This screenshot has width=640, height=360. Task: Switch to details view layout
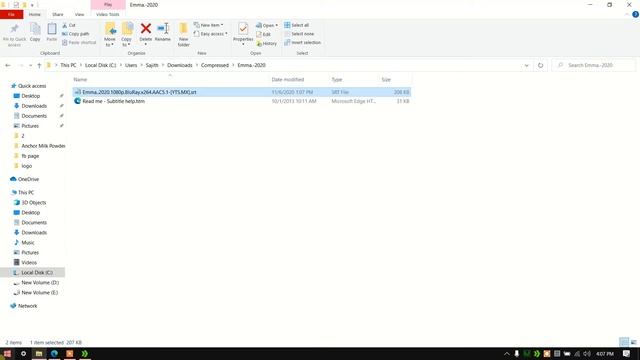(624, 342)
